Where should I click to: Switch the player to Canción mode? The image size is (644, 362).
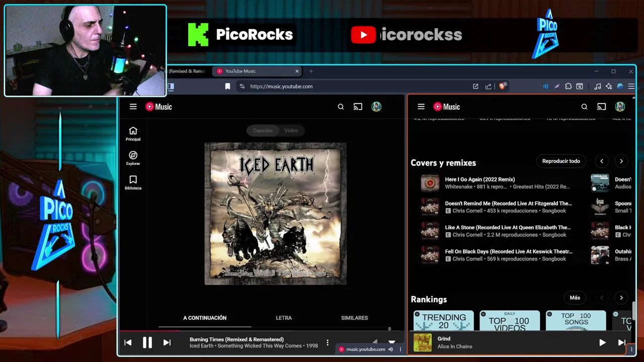coord(263,131)
